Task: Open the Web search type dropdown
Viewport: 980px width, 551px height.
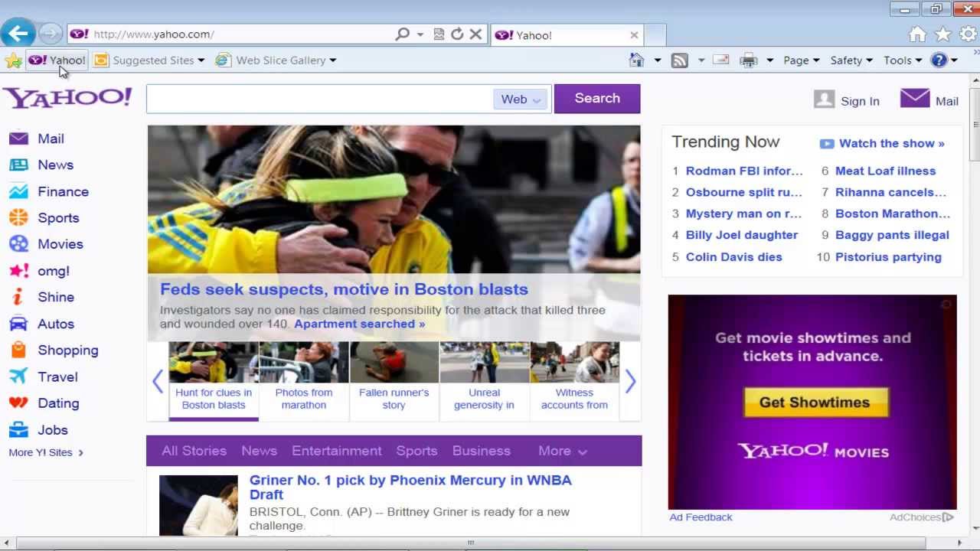Action: [x=521, y=99]
